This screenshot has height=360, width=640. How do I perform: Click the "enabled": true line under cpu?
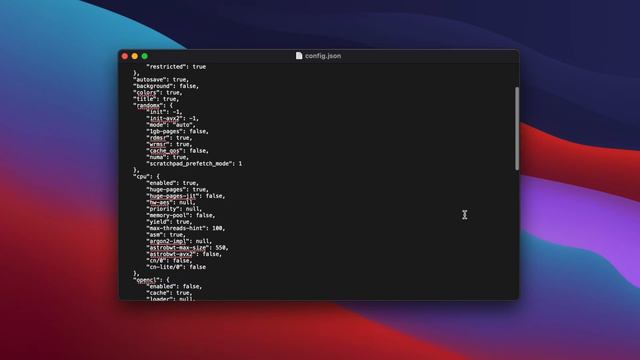[173, 183]
